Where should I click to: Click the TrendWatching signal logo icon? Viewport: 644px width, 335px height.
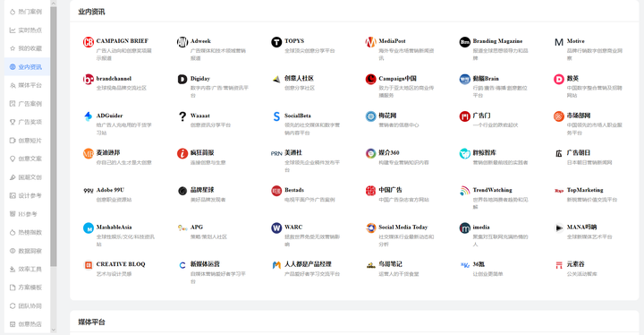pos(464,191)
